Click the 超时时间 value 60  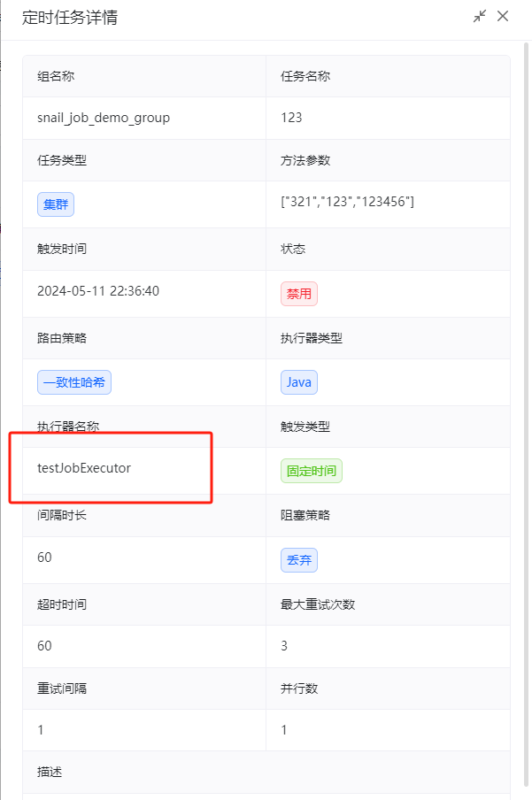point(44,646)
